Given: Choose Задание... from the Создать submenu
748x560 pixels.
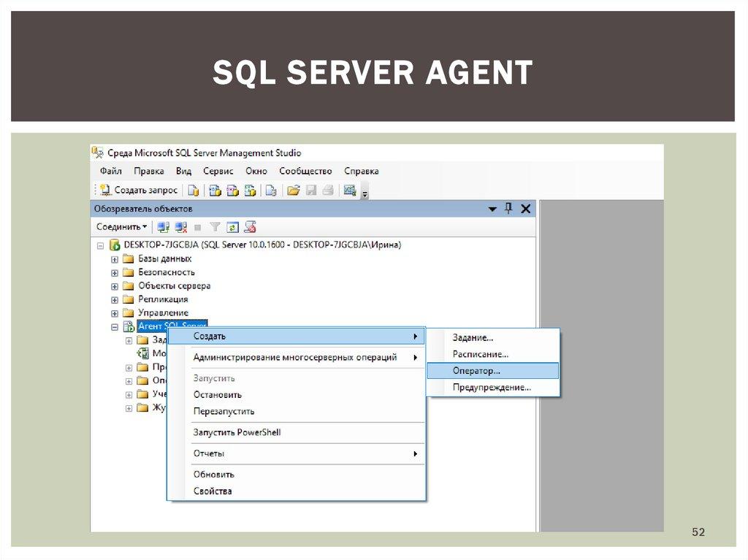Looking at the screenshot, I should tap(473, 337).
